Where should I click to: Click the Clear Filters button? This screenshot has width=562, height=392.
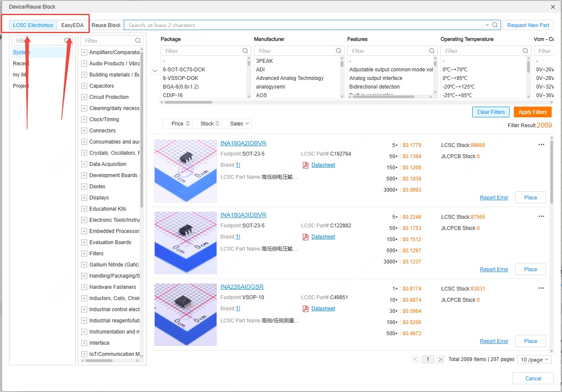coord(491,112)
